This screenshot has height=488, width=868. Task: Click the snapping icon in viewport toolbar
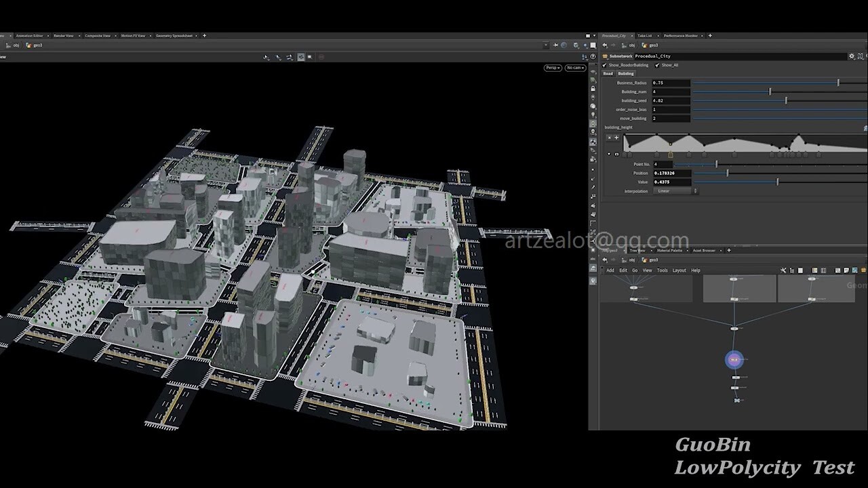coord(300,58)
